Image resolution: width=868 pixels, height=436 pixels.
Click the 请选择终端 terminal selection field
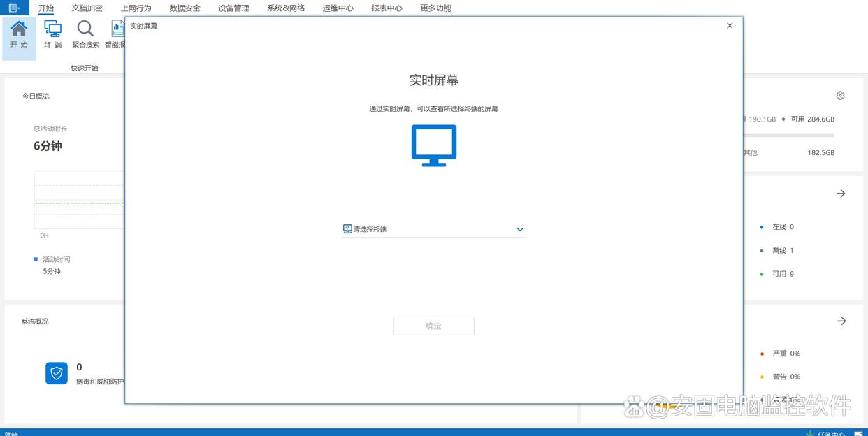pos(434,229)
